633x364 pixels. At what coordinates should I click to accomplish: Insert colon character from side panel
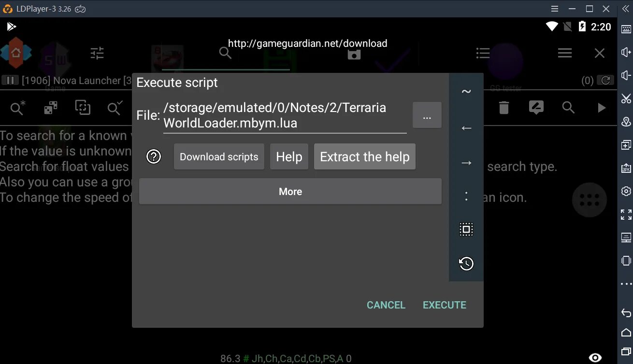(466, 196)
